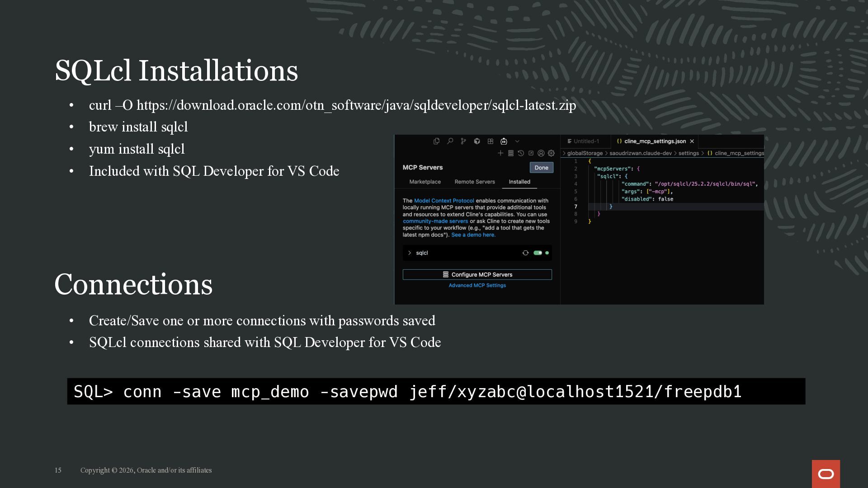Switch to the Remote Servers tab

click(475, 182)
